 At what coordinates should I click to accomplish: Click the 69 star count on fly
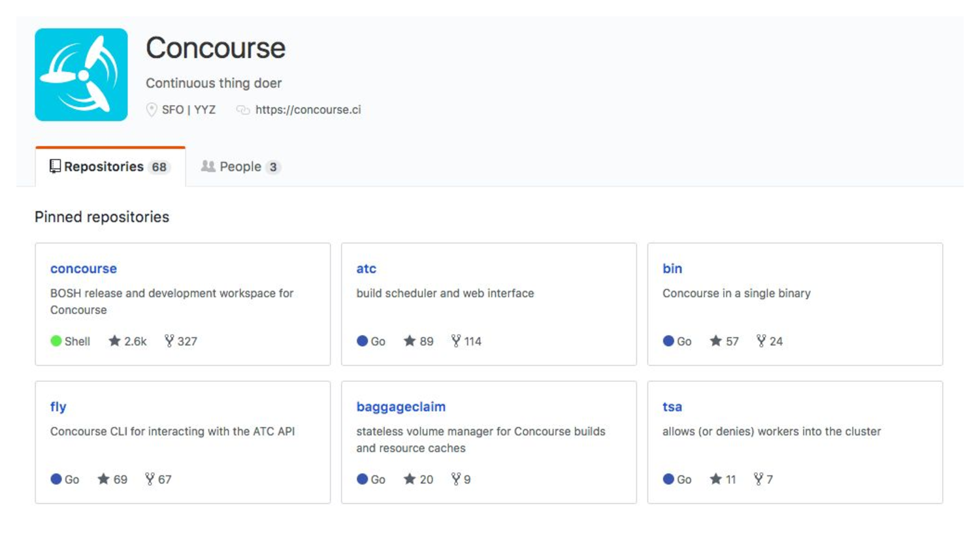tap(120, 480)
